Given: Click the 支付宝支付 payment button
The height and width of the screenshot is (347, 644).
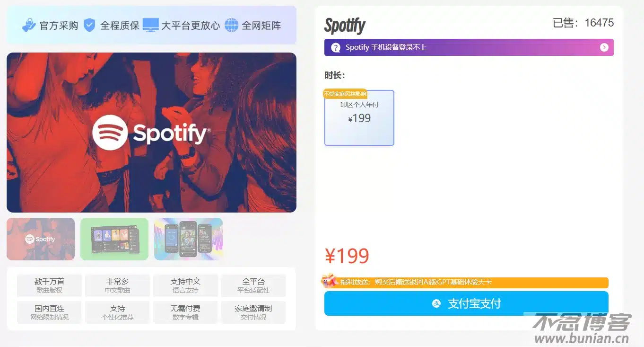Looking at the screenshot, I should (x=466, y=303).
